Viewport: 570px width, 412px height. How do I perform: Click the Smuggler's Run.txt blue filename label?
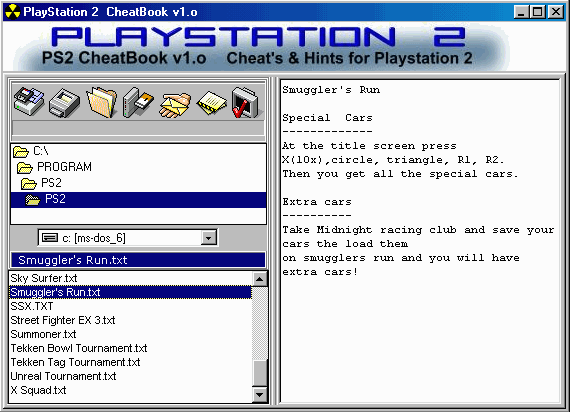pos(138,260)
